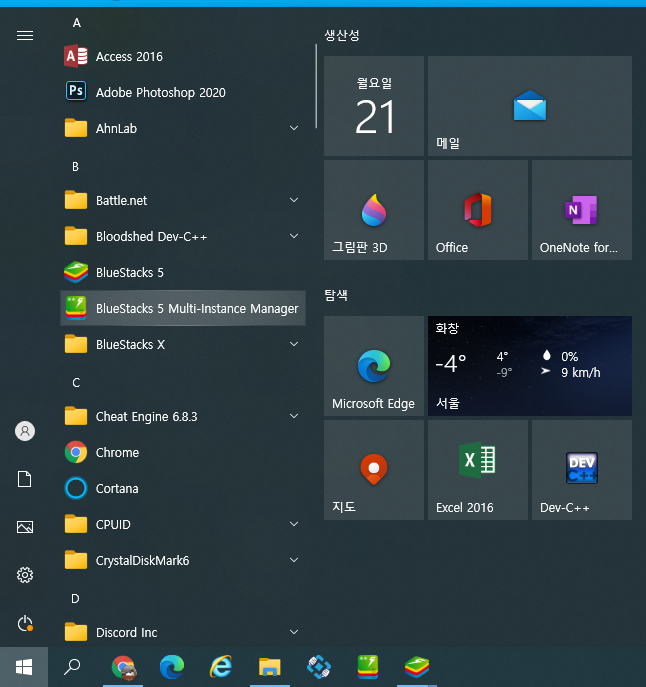Screen dimensions: 646x687
Task: Click the letter C section header
Action: [76, 383]
